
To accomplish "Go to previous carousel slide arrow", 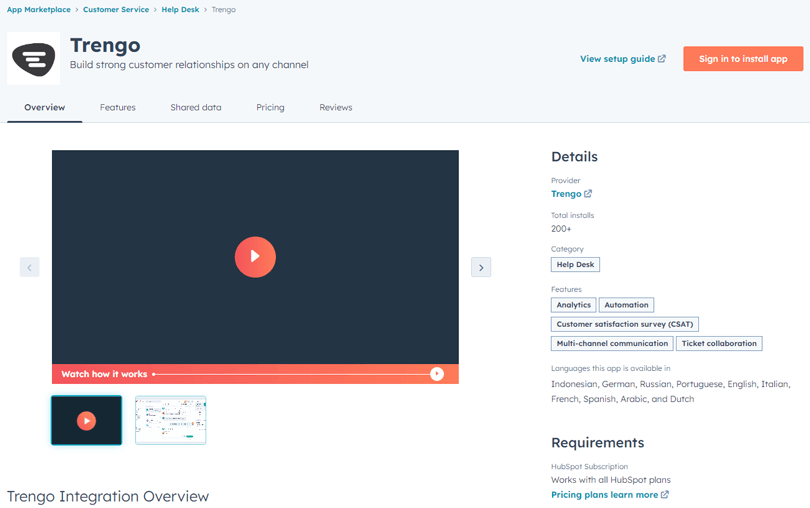I will tap(29, 267).
